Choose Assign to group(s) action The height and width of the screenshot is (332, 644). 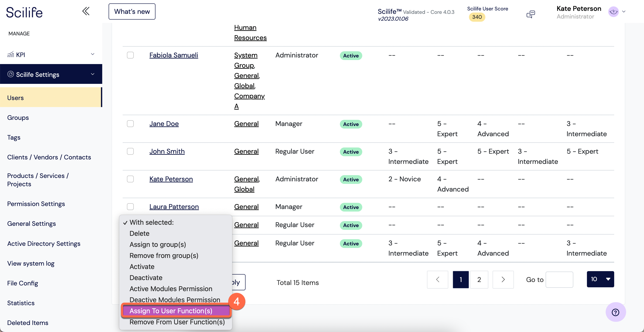175,245
